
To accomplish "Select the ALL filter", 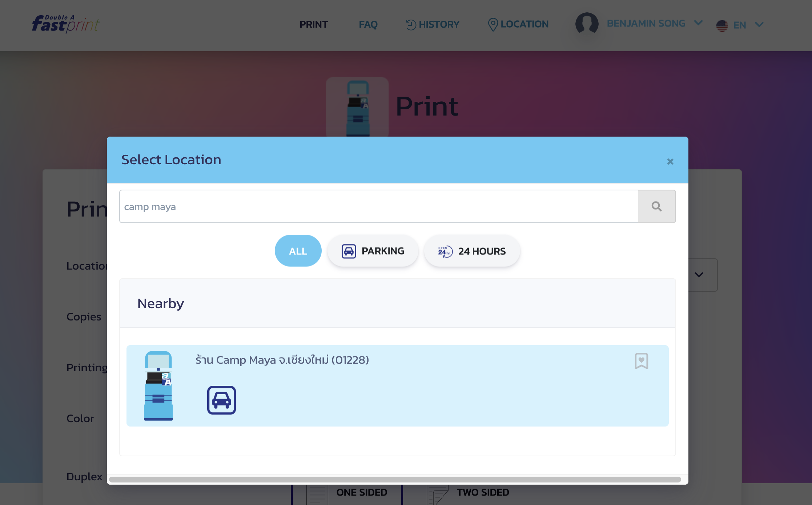I will (298, 251).
